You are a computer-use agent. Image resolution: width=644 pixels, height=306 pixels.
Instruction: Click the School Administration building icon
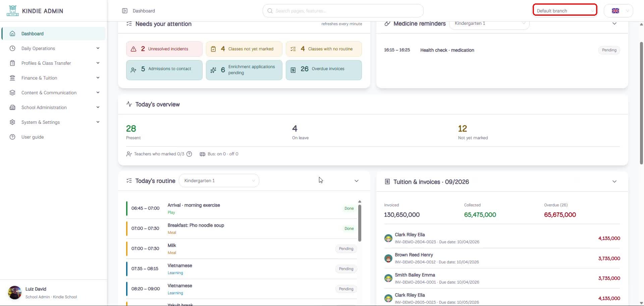(12, 107)
